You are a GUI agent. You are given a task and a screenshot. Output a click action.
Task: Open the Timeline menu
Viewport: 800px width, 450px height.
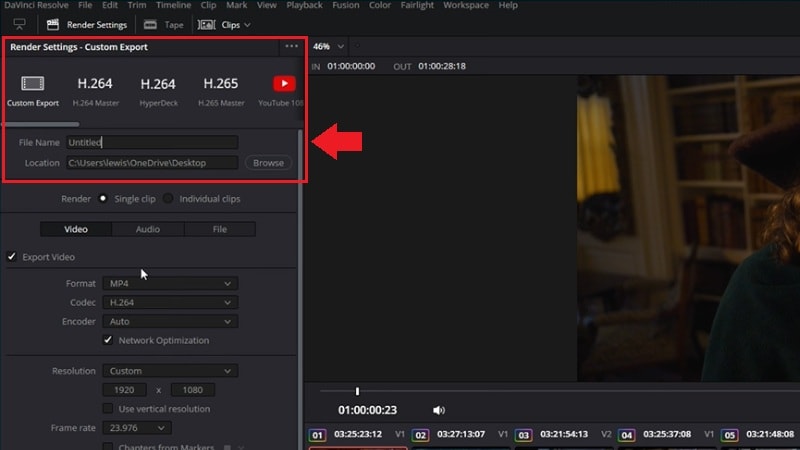[x=173, y=5]
